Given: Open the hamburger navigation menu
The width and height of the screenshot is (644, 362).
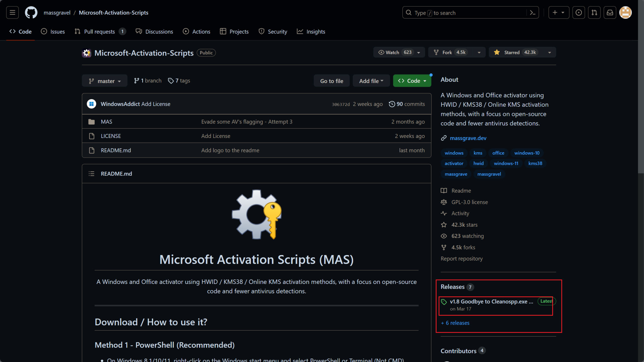Looking at the screenshot, I should click(x=12, y=12).
